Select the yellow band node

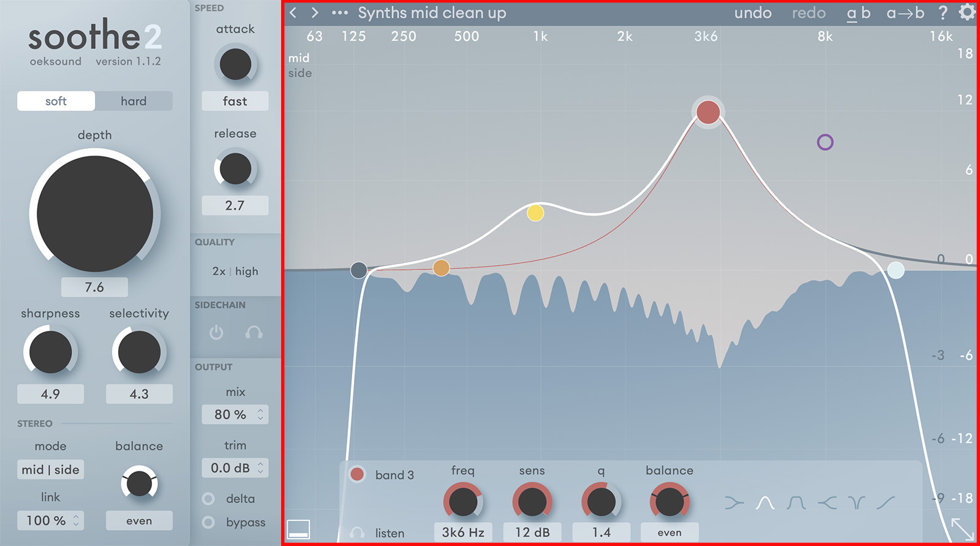(535, 213)
